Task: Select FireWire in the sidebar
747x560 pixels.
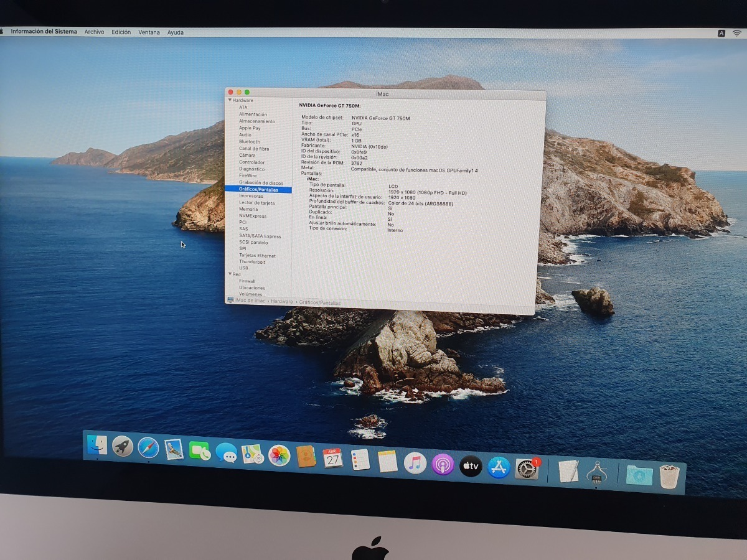Action: tap(248, 176)
